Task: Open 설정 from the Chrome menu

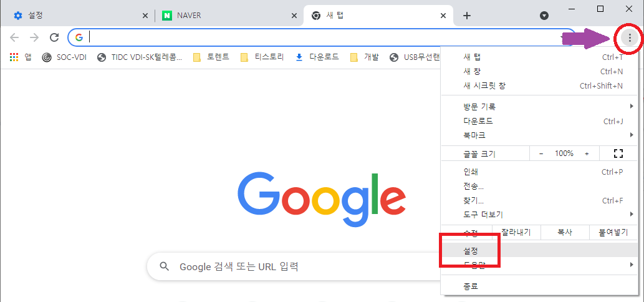Action: point(538,250)
